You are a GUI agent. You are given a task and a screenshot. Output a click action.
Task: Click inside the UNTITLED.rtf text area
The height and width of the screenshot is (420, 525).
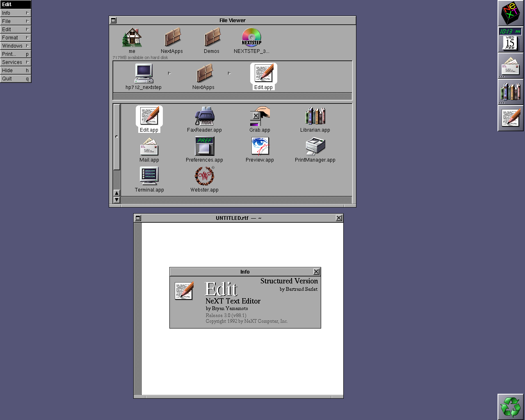(x=242, y=310)
